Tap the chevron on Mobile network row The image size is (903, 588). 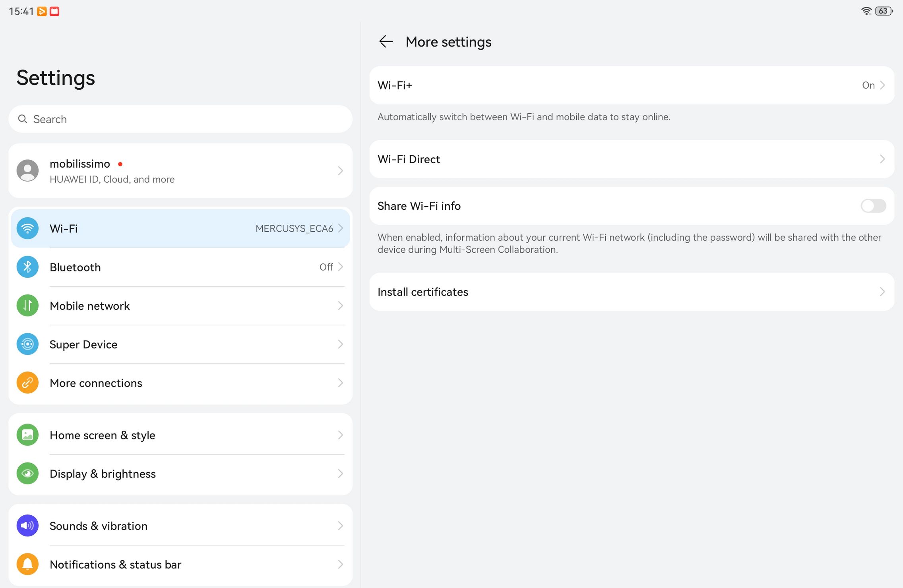pyautogui.click(x=340, y=306)
